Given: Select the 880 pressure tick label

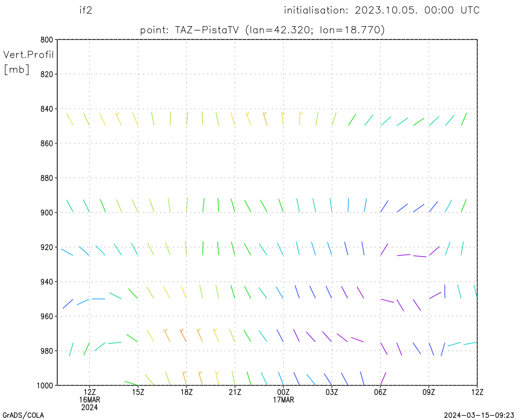Looking at the screenshot, I should (x=47, y=178).
